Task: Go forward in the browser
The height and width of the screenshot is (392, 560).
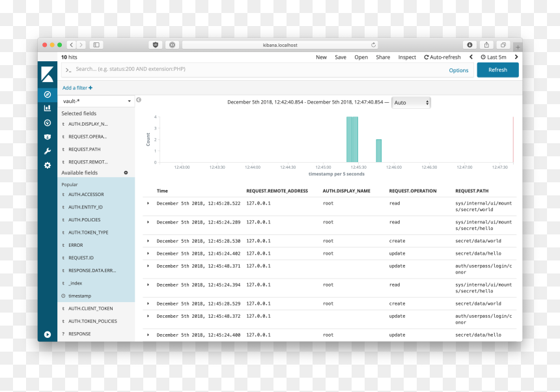Action: click(x=81, y=45)
